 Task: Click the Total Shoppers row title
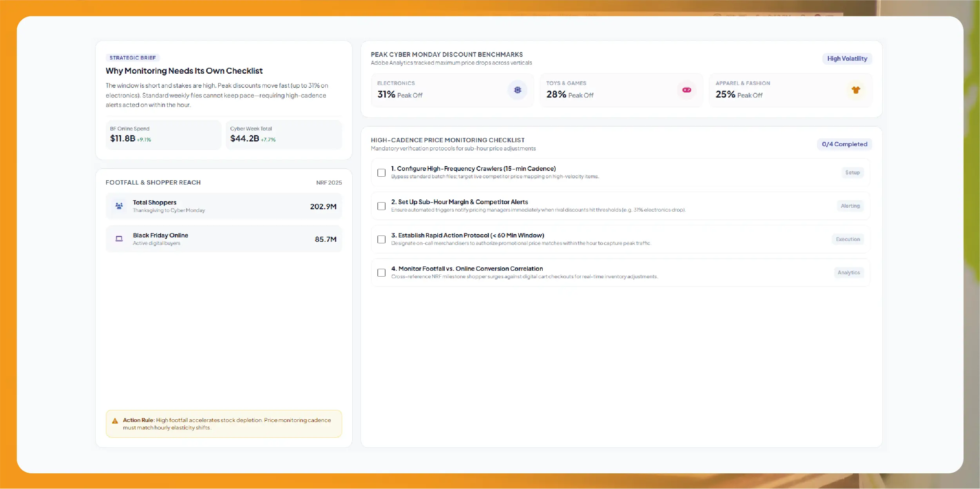pyautogui.click(x=155, y=203)
